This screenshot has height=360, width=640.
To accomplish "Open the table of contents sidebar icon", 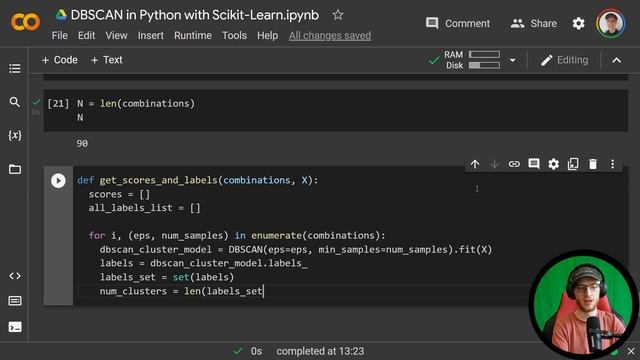I will 15,69.
